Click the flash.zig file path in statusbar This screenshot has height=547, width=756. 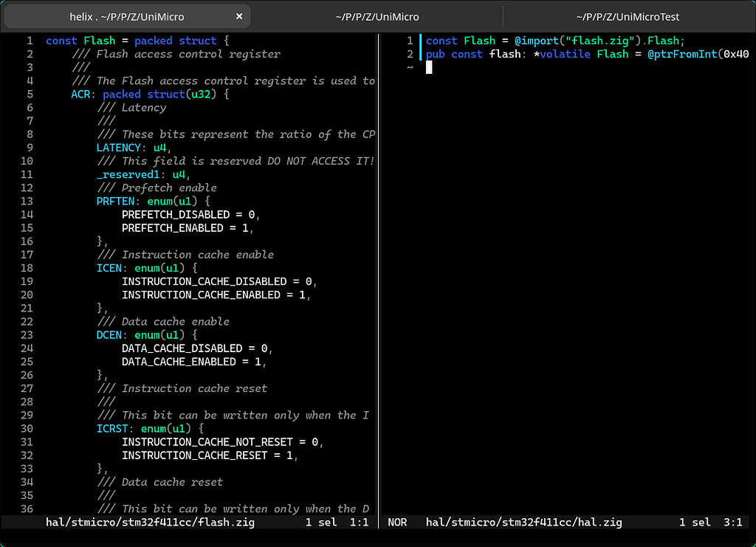(149, 522)
